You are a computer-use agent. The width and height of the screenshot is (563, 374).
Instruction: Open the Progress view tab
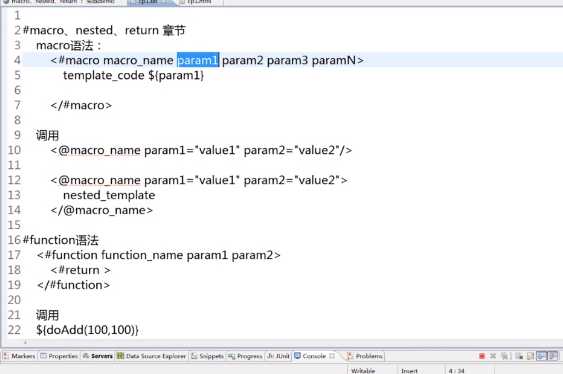coord(245,356)
